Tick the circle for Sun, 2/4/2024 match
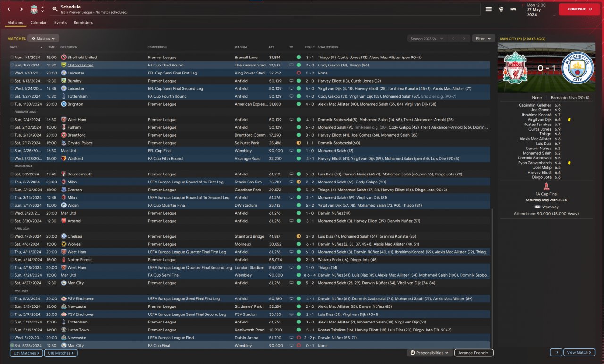Image resolution: width=604 pixels, height=364 pixels. pos(12,120)
